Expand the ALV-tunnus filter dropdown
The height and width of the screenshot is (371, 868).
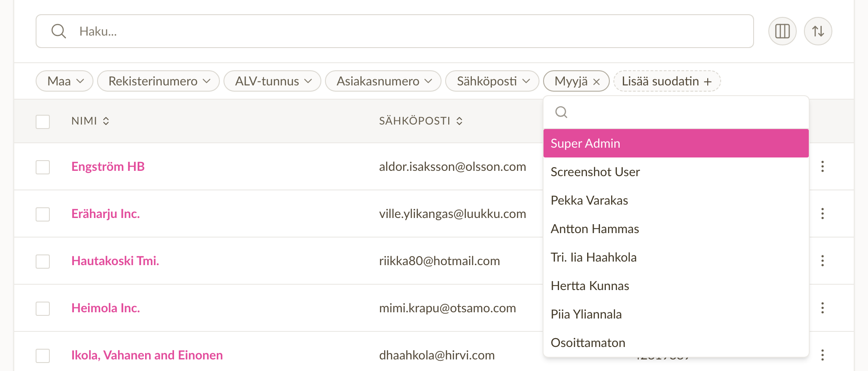(x=272, y=81)
